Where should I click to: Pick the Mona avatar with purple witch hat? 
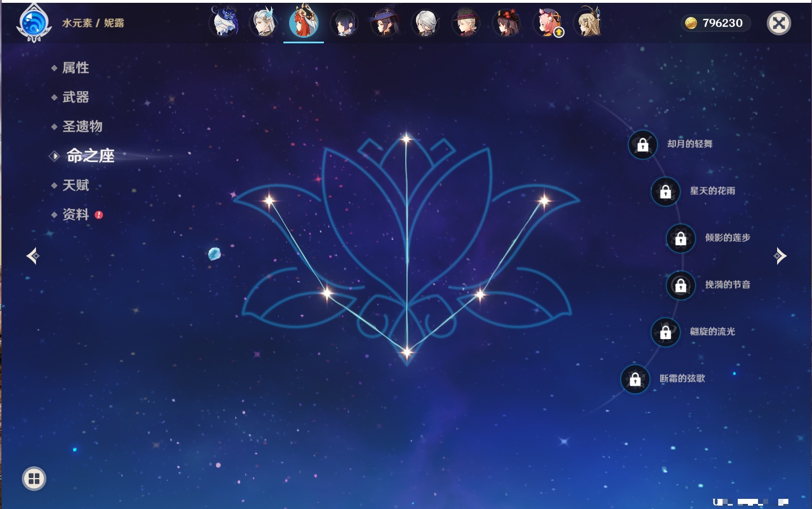385,23
